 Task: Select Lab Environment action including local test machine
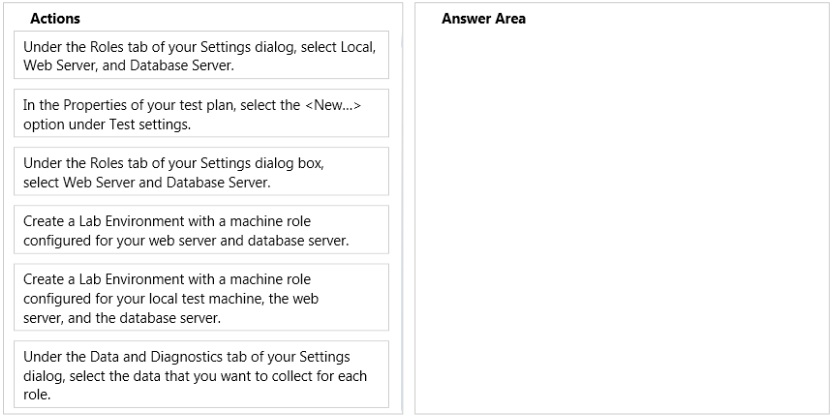pyautogui.click(x=201, y=297)
